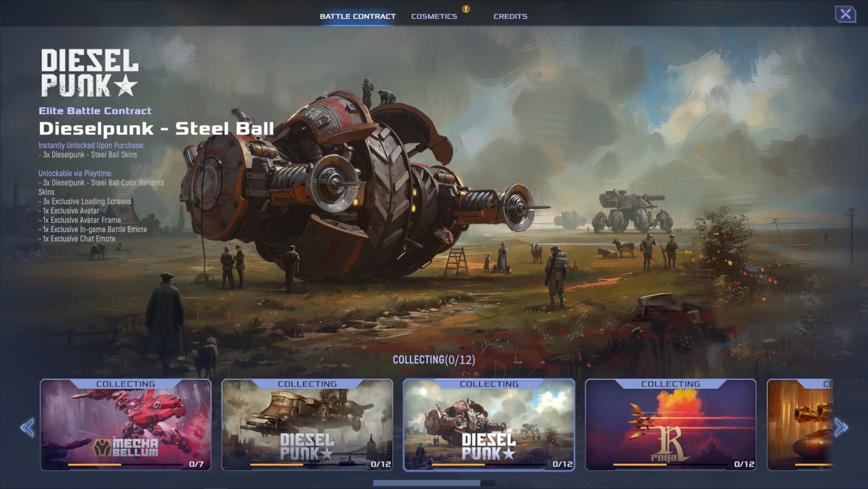Click the Cosmetics notification alert badge
The width and height of the screenshot is (868, 489).
pyautogui.click(x=466, y=9)
